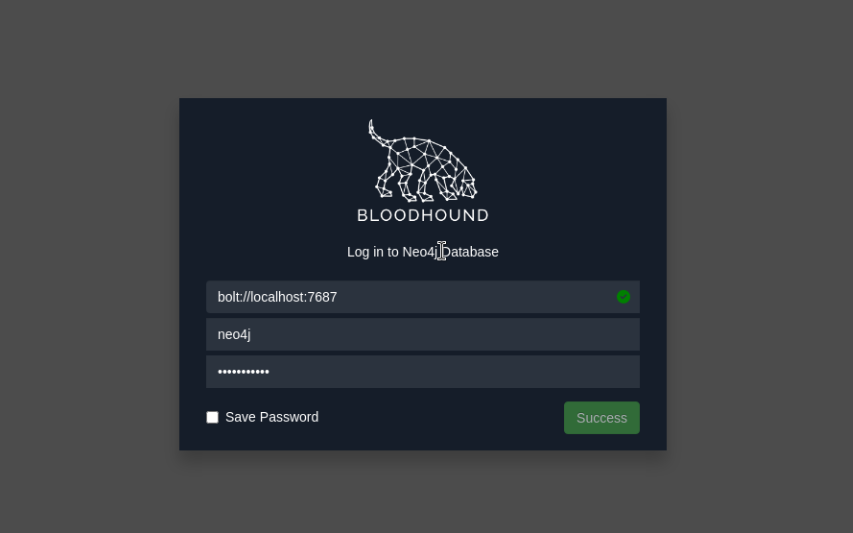This screenshot has height=533, width=853.
Task: Toggle saving via the "Save Password" label
Action: click(272, 417)
